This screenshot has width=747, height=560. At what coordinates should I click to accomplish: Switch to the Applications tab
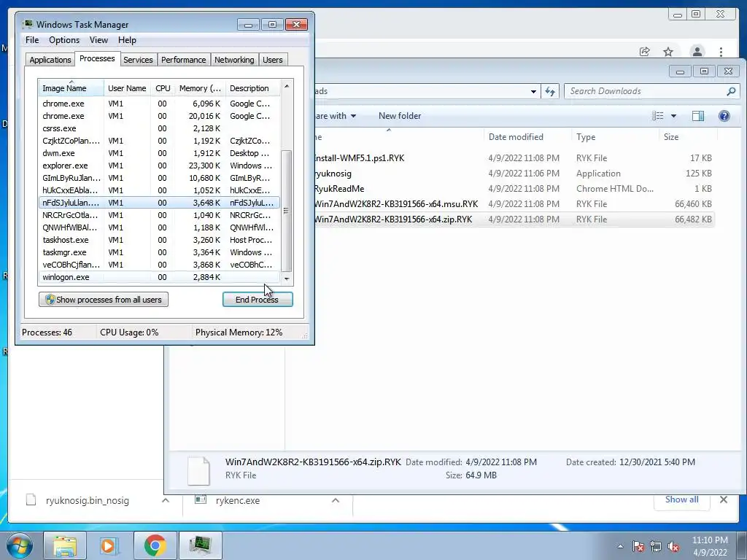[50, 60]
